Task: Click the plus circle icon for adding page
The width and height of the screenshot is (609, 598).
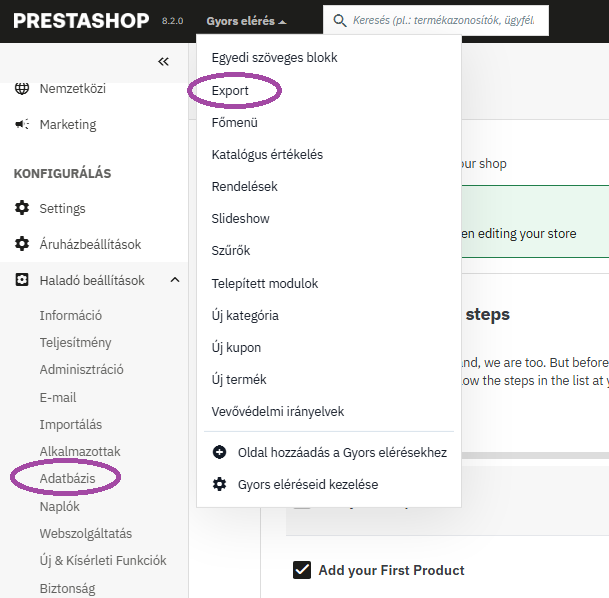Action: 220,452
